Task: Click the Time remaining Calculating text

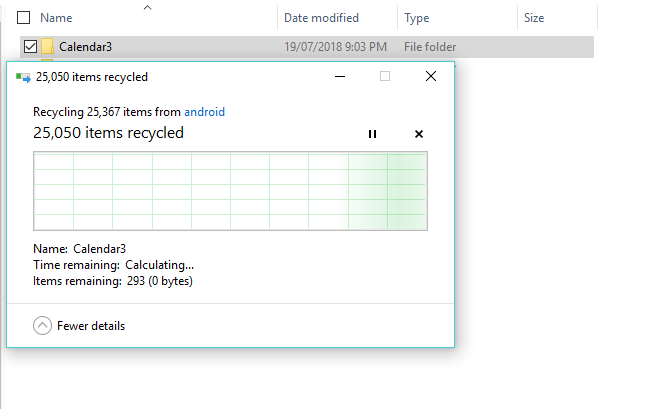Action: coord(113,265)
